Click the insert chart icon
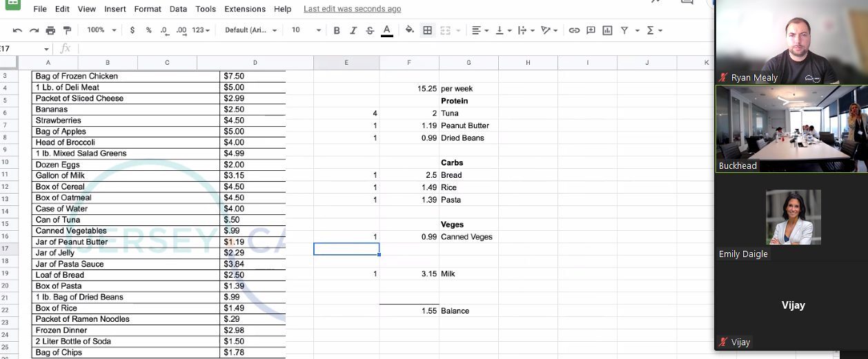This screenshot has height=359, width=868. 607,30
